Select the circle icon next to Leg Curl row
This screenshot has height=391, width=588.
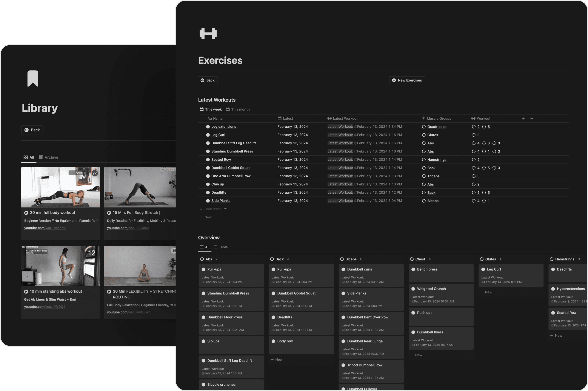point(208,135)
